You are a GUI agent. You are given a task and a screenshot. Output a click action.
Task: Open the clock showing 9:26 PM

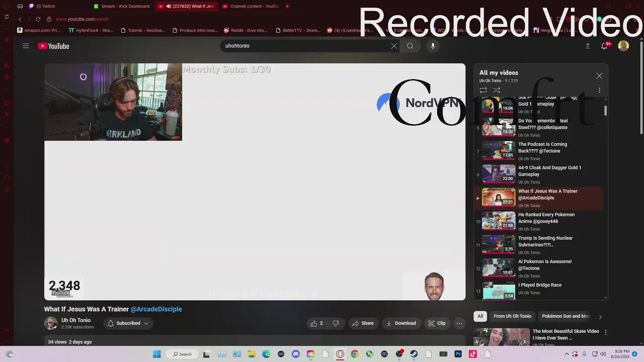pyautogui.click(x=620, y=354)
